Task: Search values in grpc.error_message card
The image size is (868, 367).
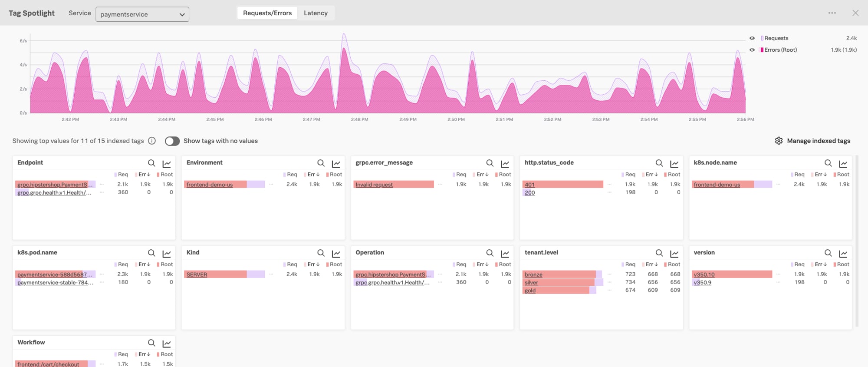Action: (x=490, y=163)
